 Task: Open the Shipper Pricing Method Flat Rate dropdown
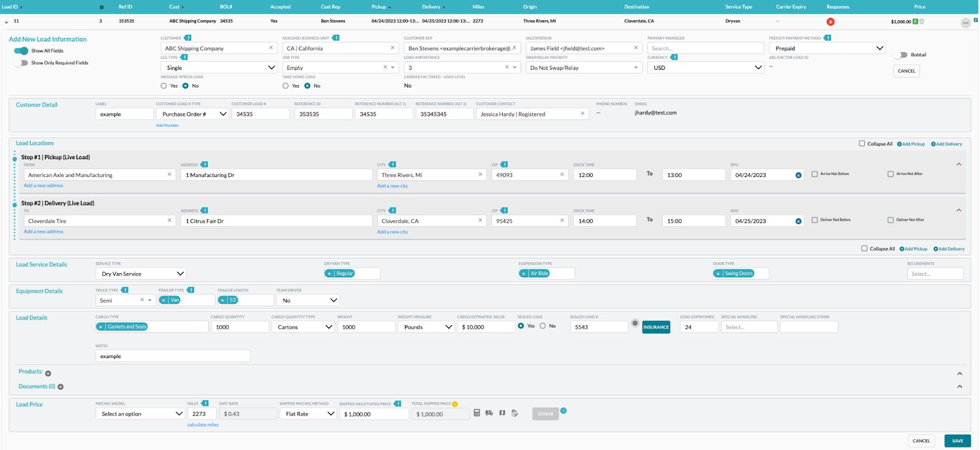308,414
